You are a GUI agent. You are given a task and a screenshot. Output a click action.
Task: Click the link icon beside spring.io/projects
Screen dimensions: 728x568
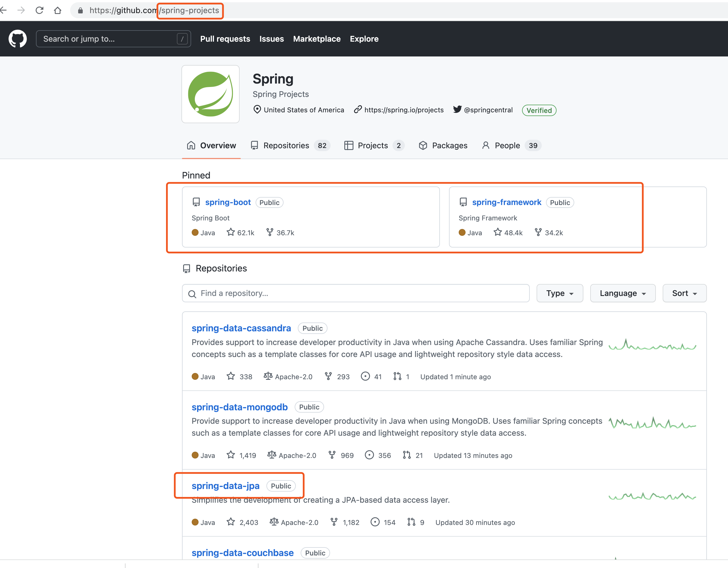point(358,109)
